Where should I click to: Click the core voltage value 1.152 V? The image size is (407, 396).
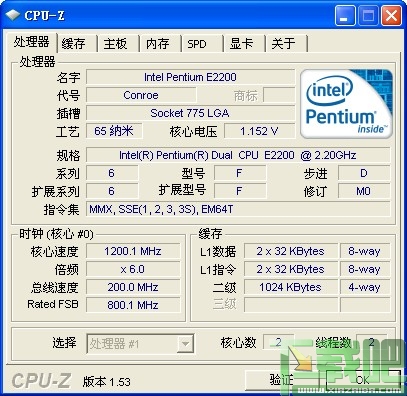click(x=259, y=131)
